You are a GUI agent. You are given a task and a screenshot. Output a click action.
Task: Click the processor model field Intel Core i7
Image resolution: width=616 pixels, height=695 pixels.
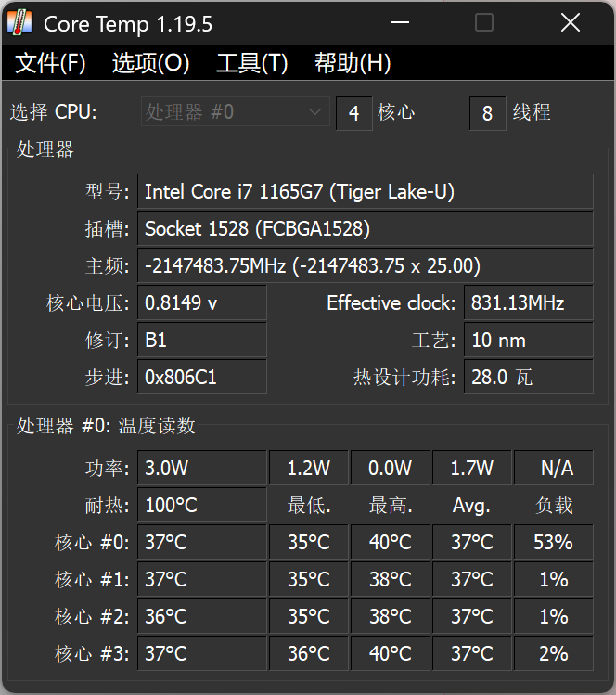[365, 192]
